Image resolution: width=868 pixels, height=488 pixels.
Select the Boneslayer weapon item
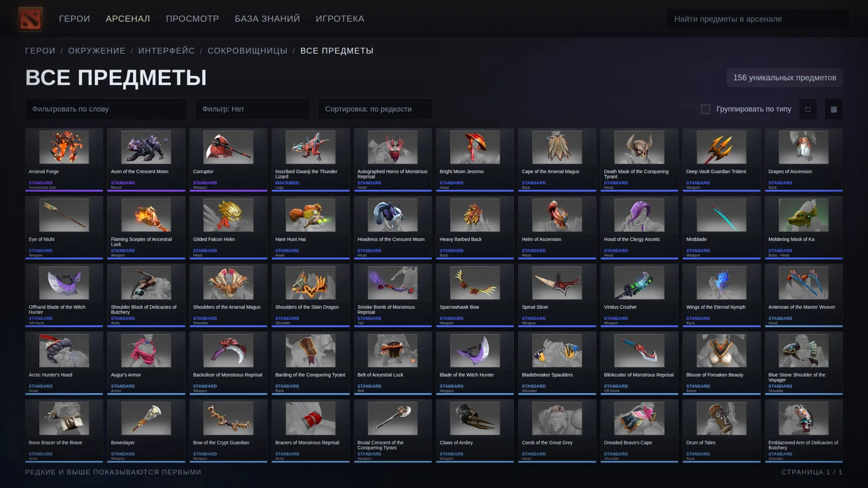click(146, 431)
